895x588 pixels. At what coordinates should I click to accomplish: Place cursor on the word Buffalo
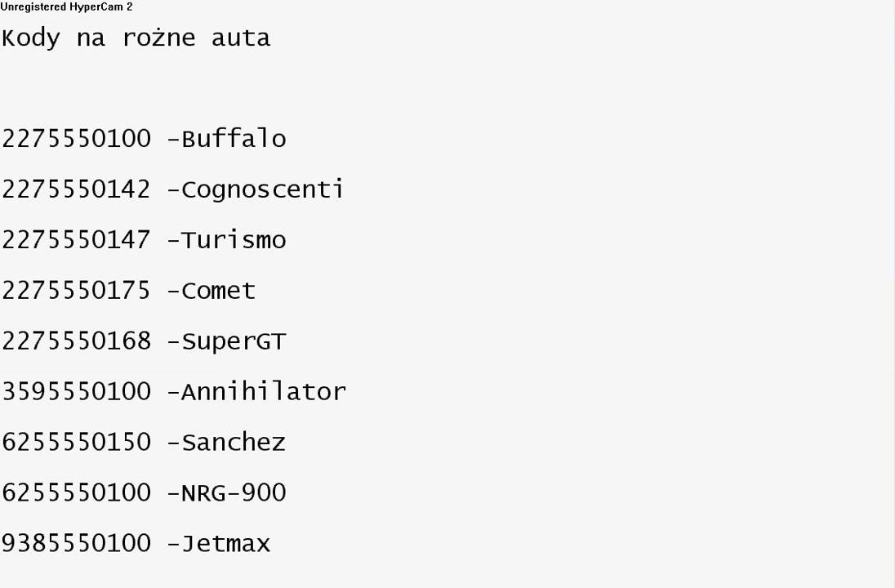point(234,139)
